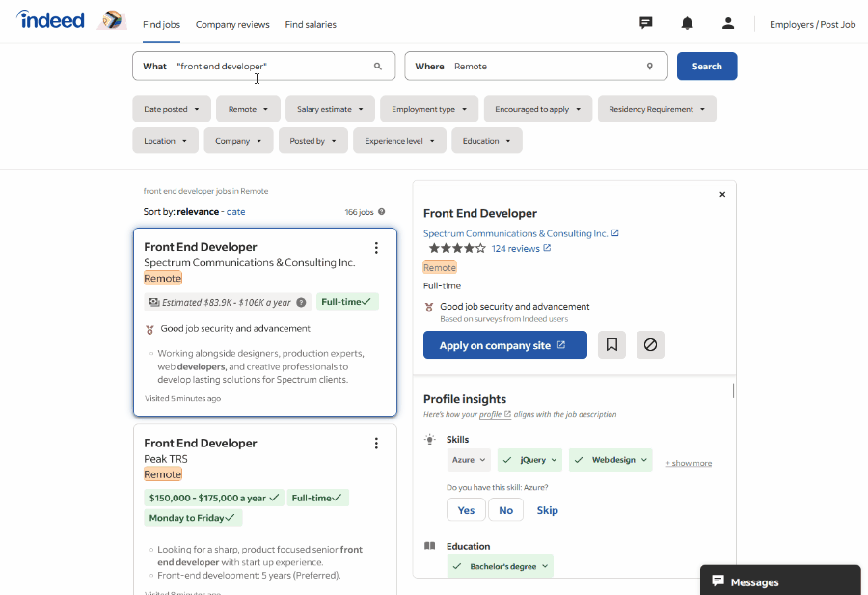The height and width of the screenshot is (595, 868).
Task: Open the Bachelor's degree dropdown
Action: (500, 566)
